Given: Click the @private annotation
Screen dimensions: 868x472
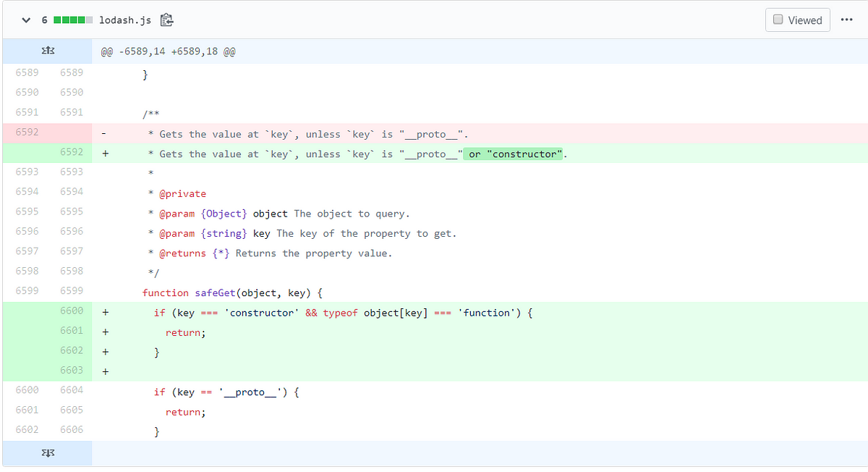Looking at the screenshot, I should coord(182,194).
